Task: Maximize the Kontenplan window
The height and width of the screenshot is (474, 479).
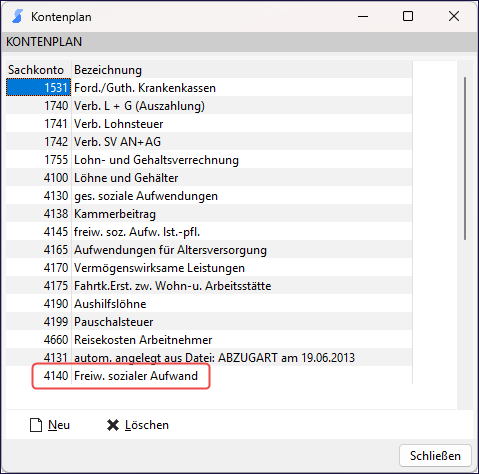Action: click(408, 16)
